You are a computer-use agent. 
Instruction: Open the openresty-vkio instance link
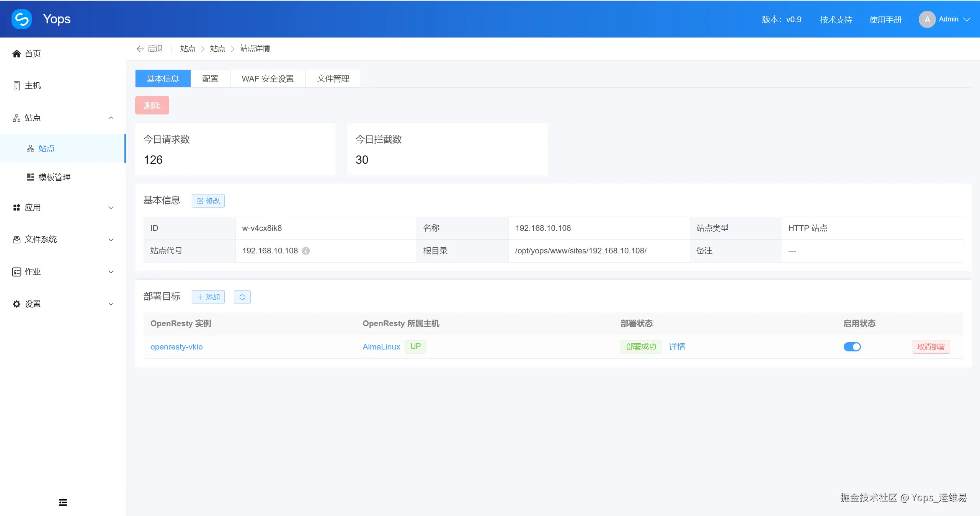pos(176,347)
